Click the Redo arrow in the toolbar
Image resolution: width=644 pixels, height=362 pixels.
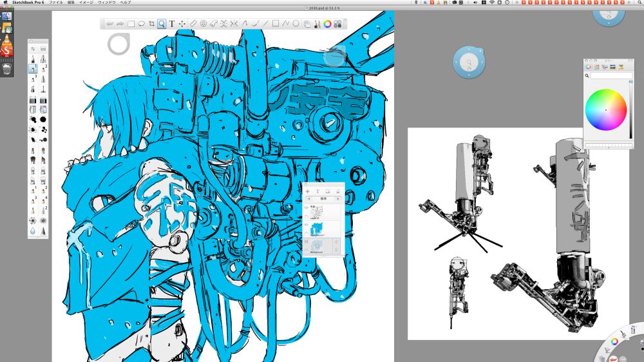click(x=120, y=24)
